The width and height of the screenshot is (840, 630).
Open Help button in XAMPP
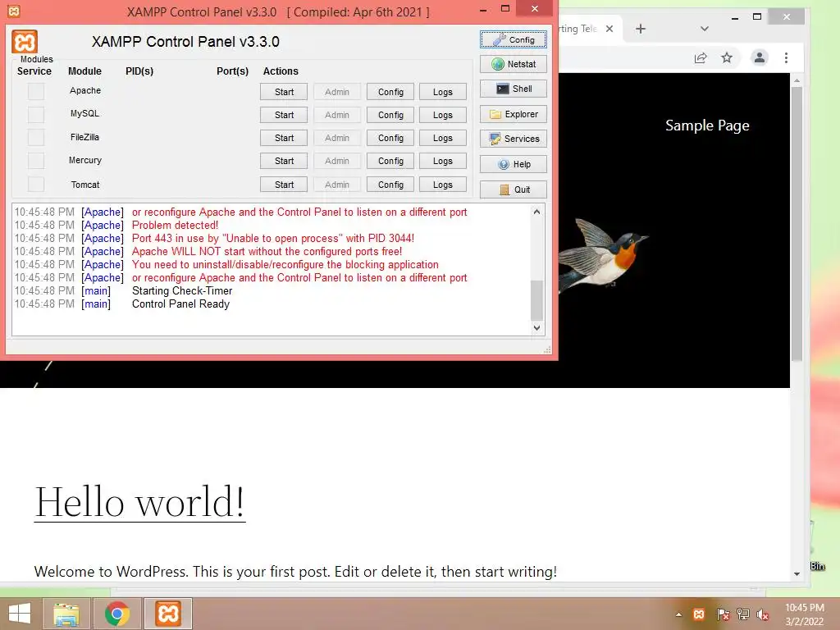click(x=514, y=164)
